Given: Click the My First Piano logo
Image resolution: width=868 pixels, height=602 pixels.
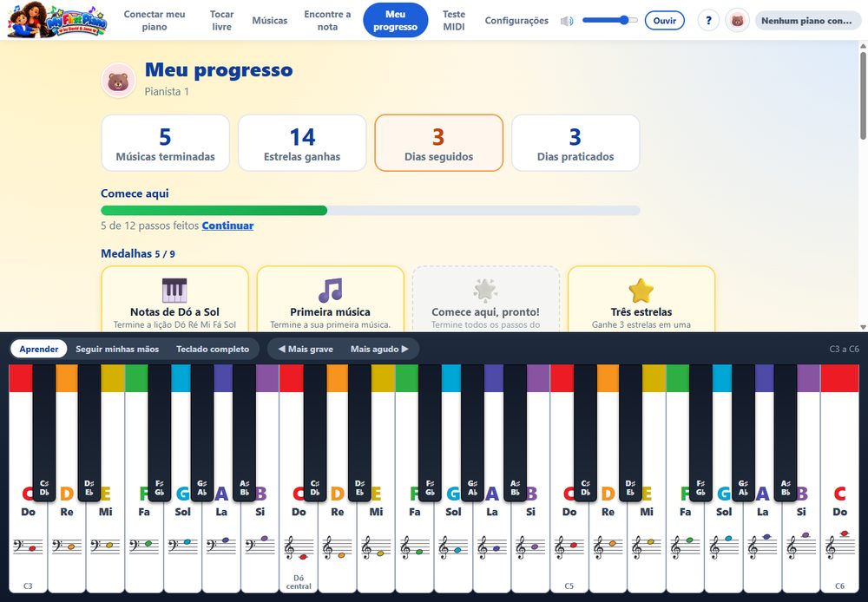Looking at the screenshot, I should 56,21.
